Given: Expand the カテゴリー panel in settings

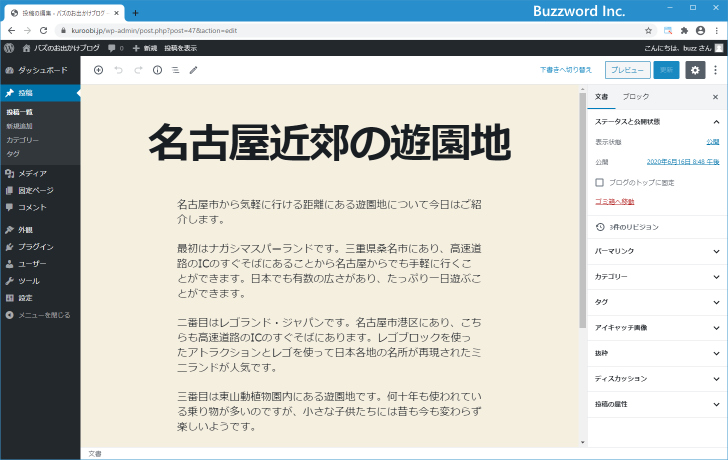Looking at the screenshot, I should [657, 277].
